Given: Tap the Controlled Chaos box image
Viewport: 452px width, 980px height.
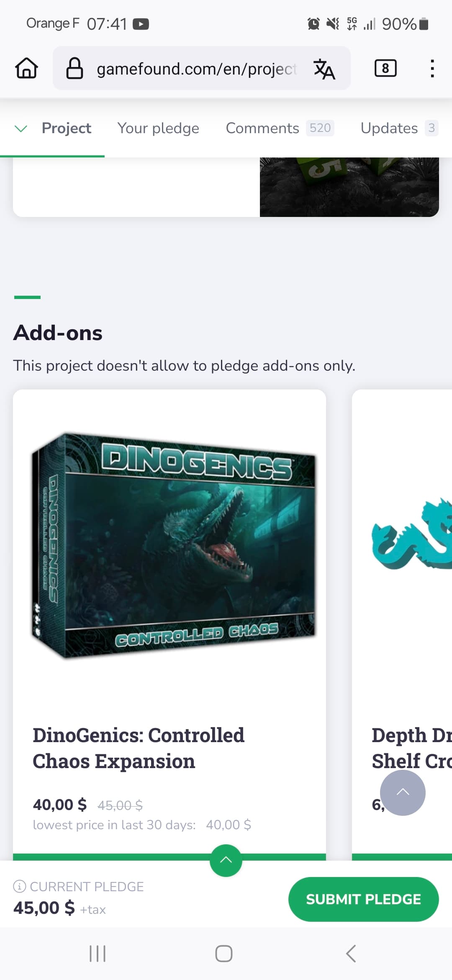Looking at the screenshot, I should click(173, 546).
